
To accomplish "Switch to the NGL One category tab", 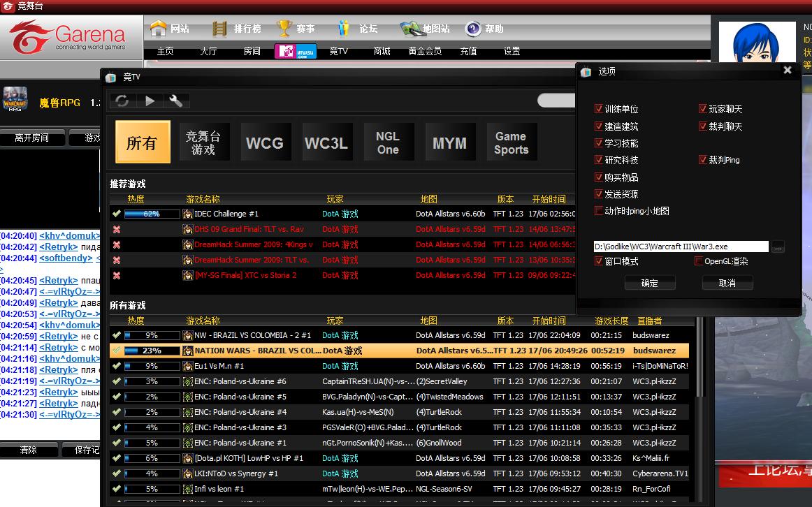I will 388,142.
